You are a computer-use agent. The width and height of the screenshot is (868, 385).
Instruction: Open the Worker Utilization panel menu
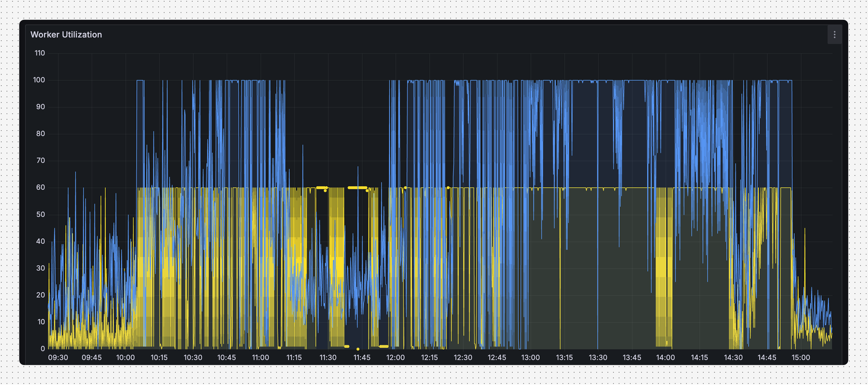(x=834, y=35)
